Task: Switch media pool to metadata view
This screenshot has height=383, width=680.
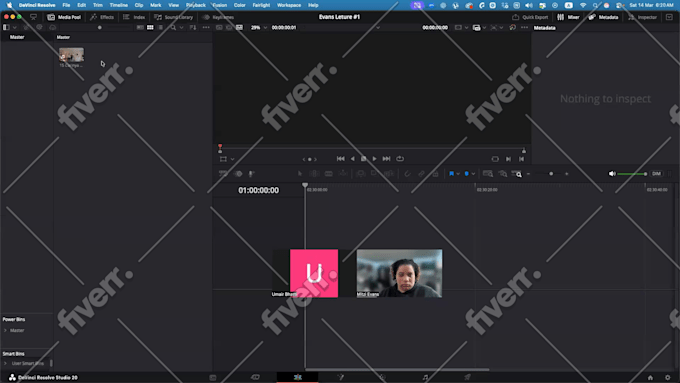Action: 140,27
